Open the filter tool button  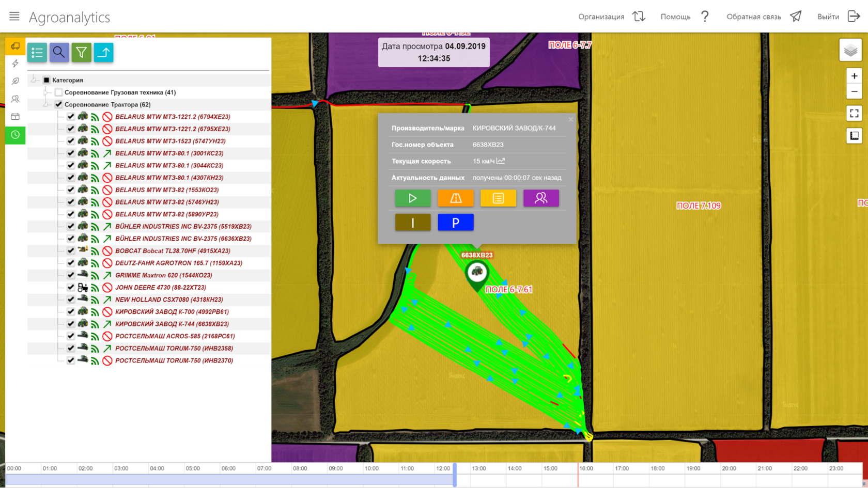[82, 52]
